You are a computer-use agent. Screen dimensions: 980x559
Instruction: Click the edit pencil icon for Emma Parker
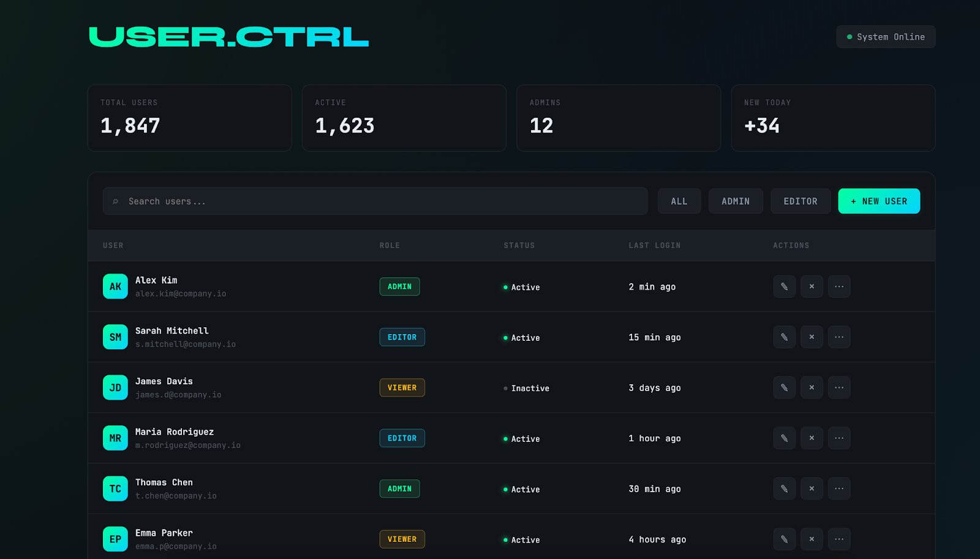(x=784, y=539)
